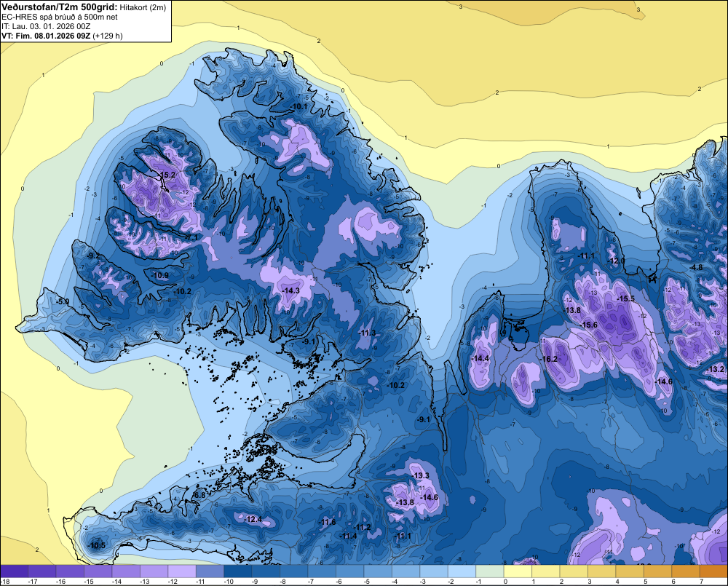Click the -10.1 temperature label

298,106
